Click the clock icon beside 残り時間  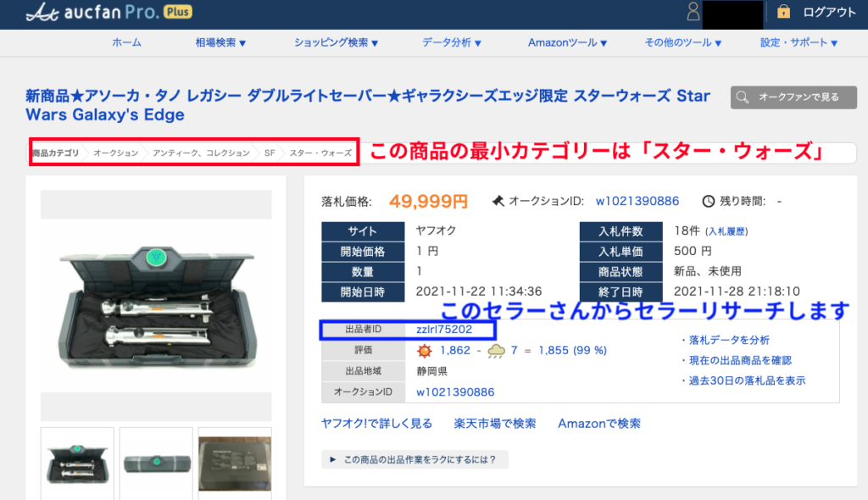[x=709, y=202]
